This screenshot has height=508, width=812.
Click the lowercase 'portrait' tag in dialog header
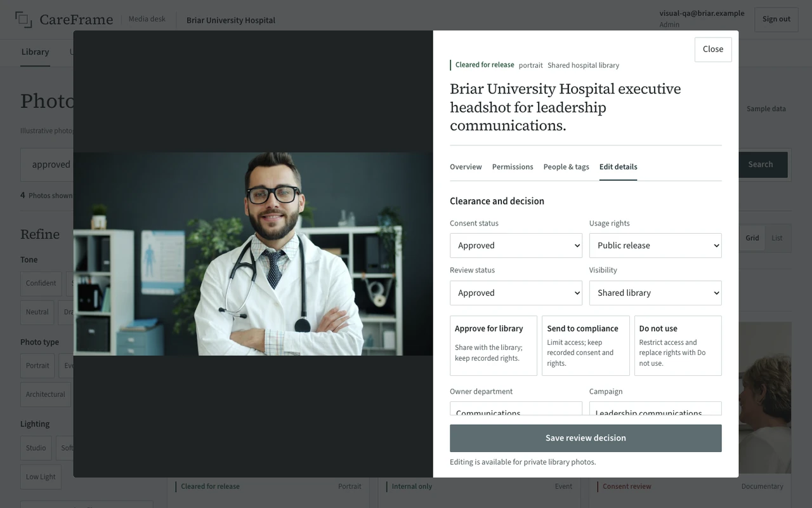[x=531, y=65]
